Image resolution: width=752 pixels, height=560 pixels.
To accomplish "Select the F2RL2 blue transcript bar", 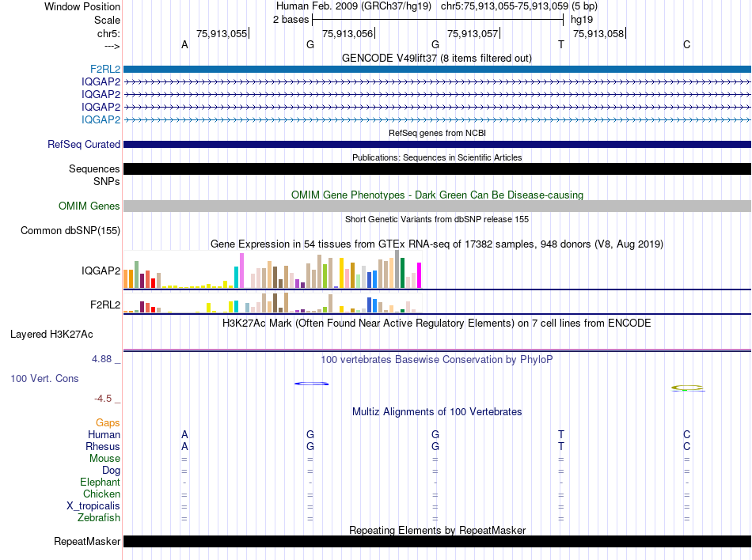I will coord(438,70).
